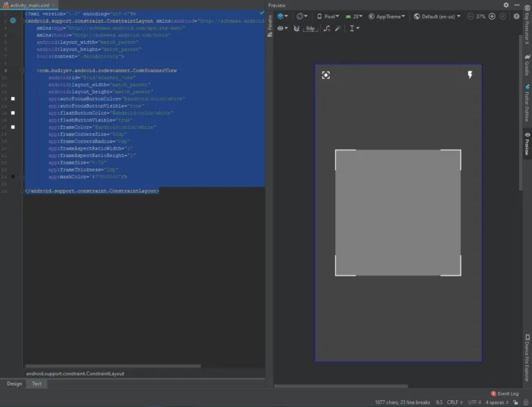Click the clear all constraints icon

pos(327,28)
